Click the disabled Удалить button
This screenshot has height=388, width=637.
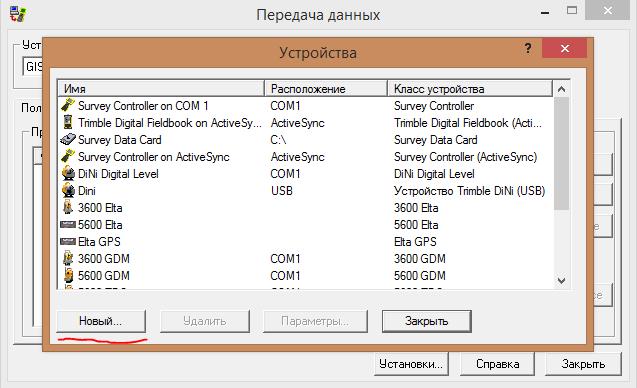[205, 321]
